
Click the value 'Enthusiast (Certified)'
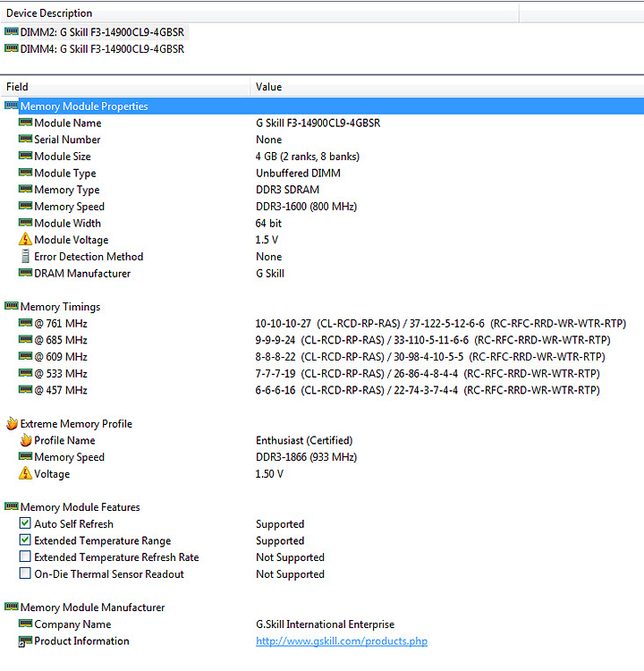coord(304,441)
